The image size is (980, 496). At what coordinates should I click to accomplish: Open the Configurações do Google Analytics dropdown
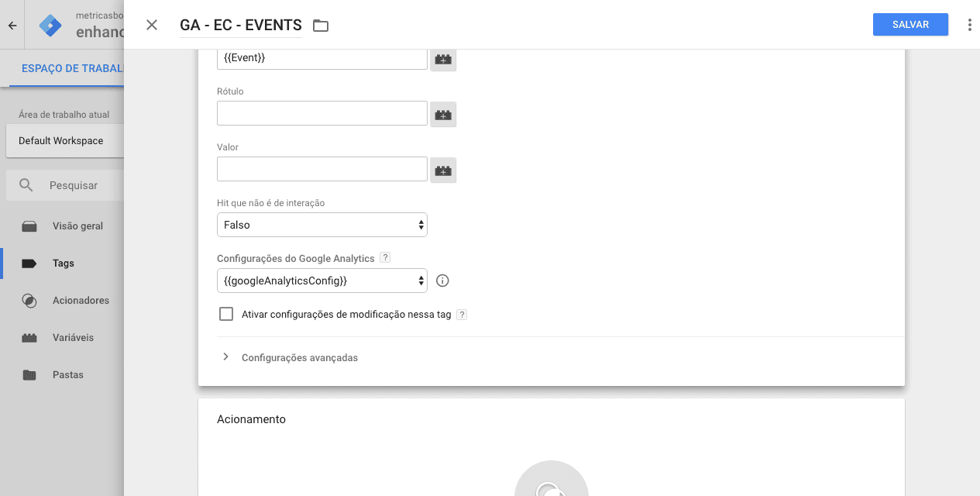(322, 281)
